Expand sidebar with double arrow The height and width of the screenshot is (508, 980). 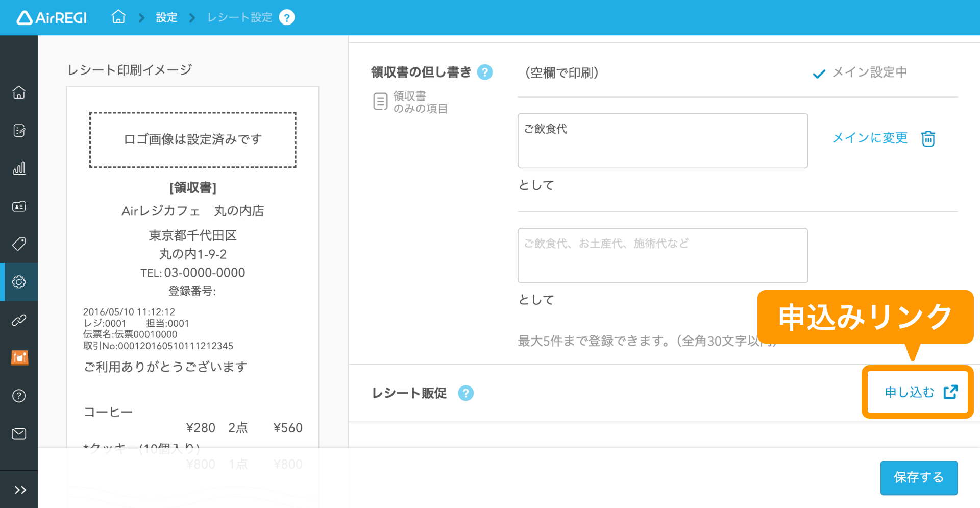(20, 490)
